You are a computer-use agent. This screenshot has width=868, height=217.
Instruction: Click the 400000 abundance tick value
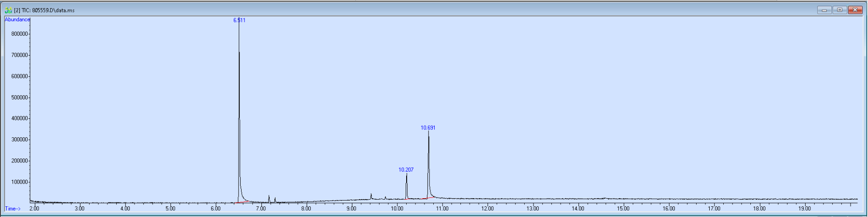click(x=20, y=119)
